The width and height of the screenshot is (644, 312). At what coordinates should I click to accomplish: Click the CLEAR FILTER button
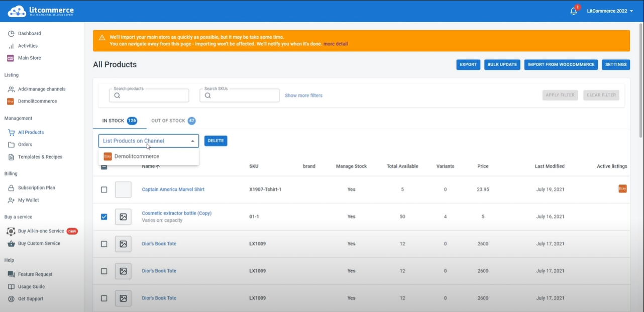(601, 95)
